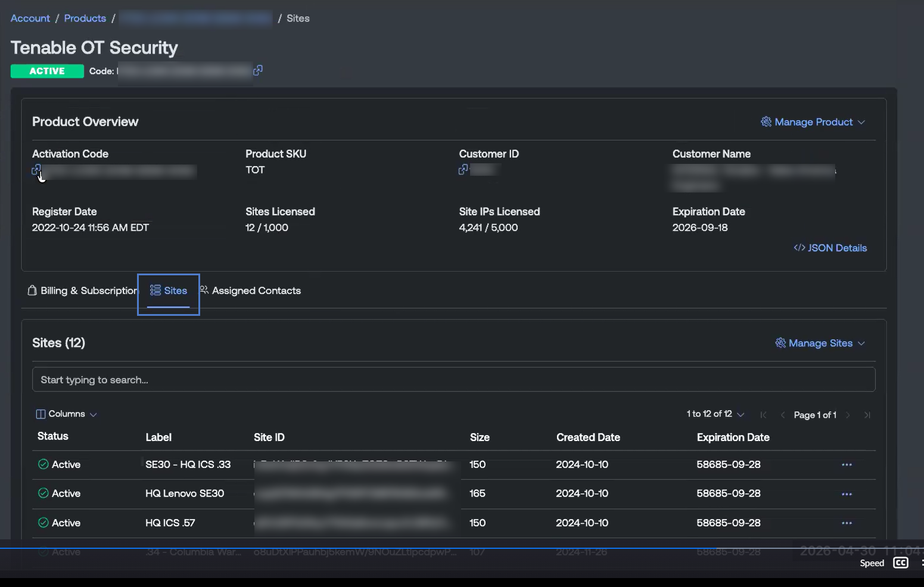This screenshot has height=587, width=924.
Task: Select the HQ Lenovo SE30 label
Action: tap(185, 493)
